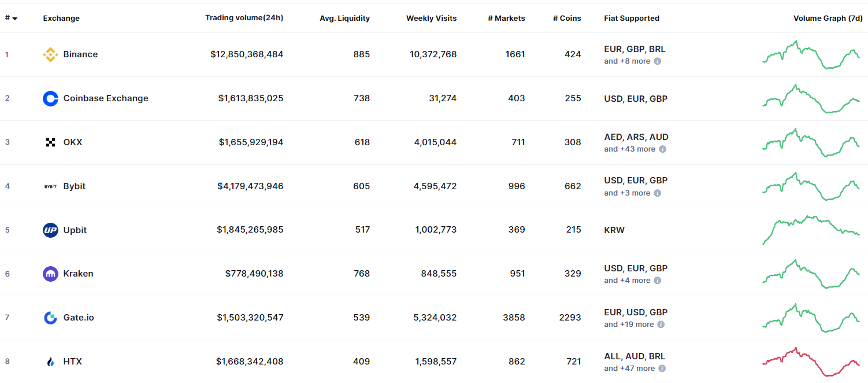The image size is (868, 383).
Task: View Coinbase Exchange 7-day volume graph
Action: pos(811,98)
